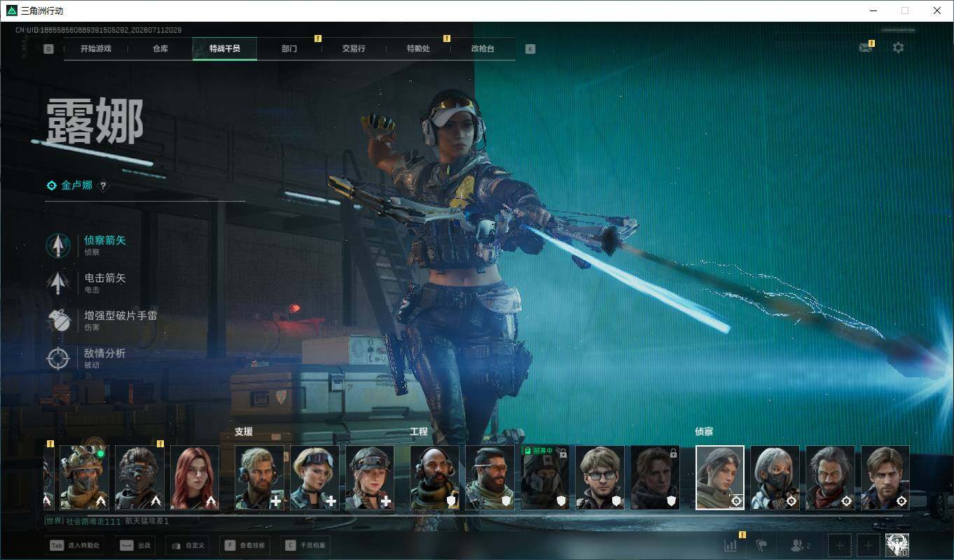The image size is (954, 560).
Task: Select the assault operator with night-vision mask
Action: point(139,477)
